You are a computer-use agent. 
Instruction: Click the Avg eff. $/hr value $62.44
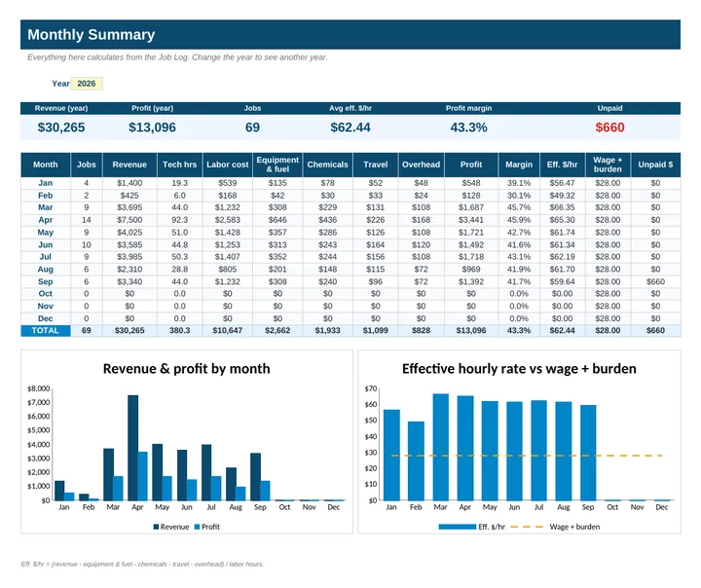point(350,128)
